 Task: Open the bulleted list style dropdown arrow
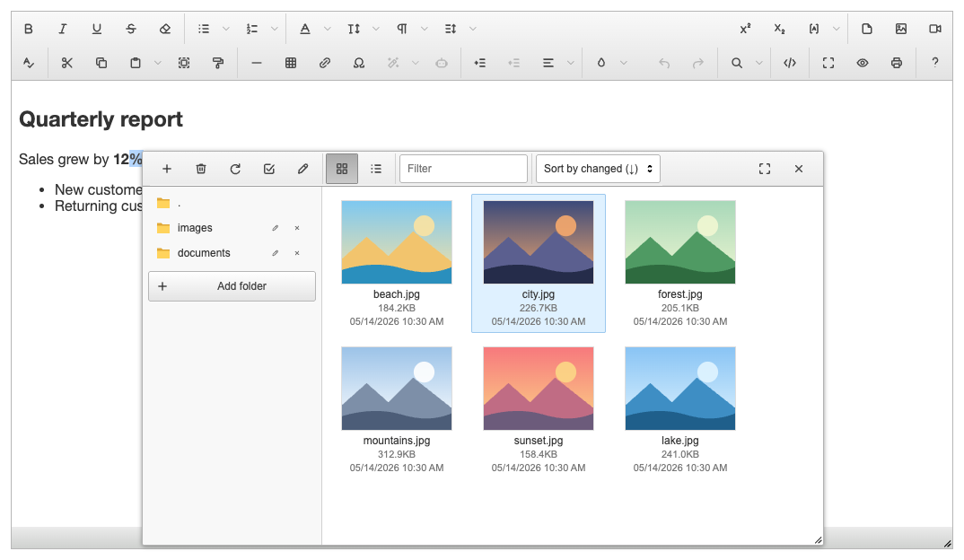coord(225,29)
